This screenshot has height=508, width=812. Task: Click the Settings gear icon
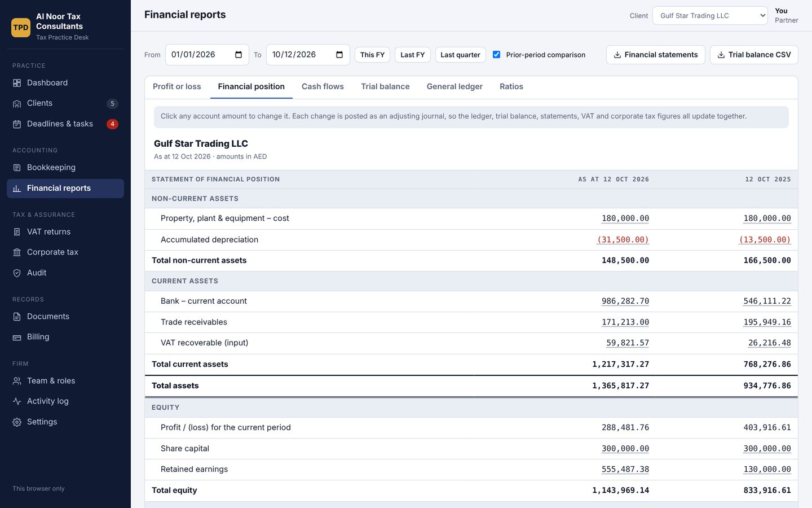(x=17, y=422)
